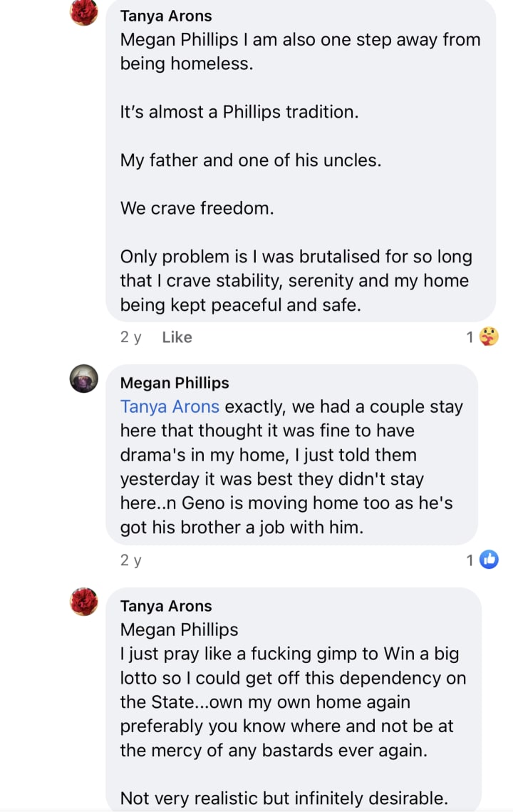The width and height of the screenshot is (513, 812).
Task: Tap Megan Phillips' dark round avatar
Action: (84, 379)
